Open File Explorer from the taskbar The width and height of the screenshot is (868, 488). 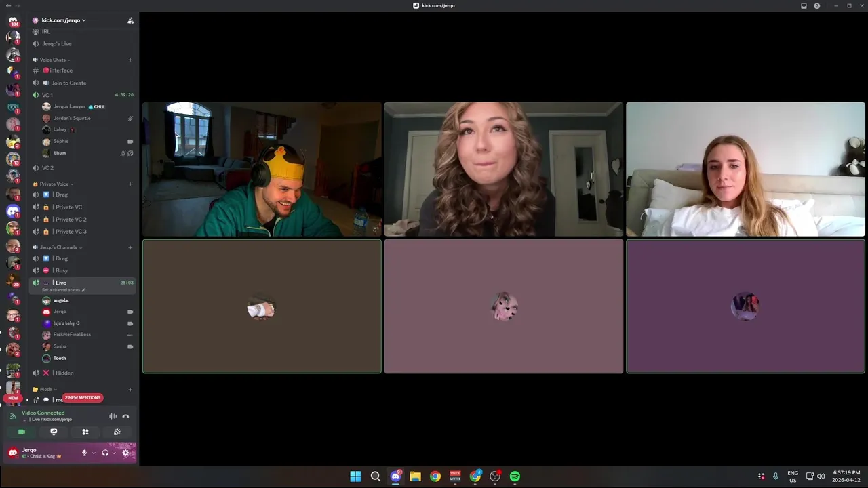[415, 476]
